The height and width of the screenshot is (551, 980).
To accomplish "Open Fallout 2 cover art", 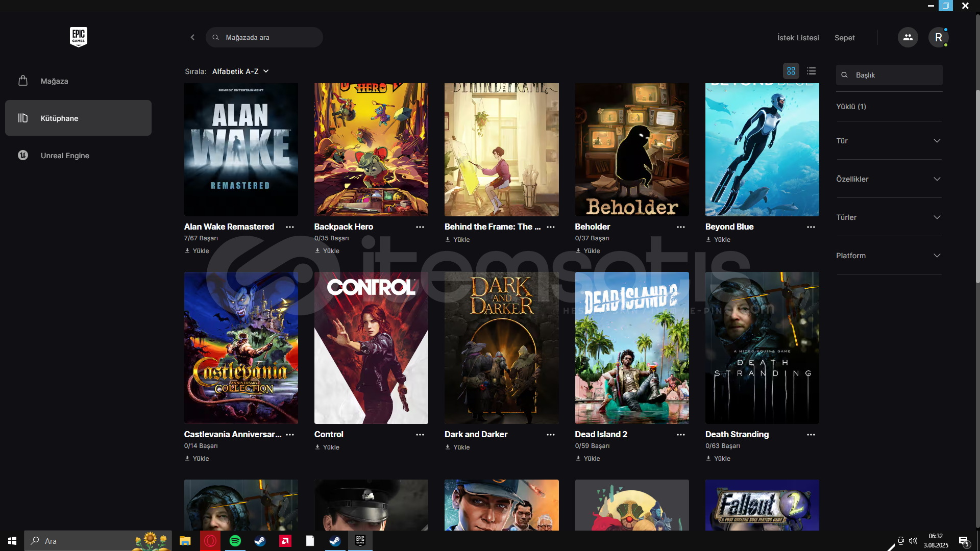I will pyautogui.click(x=762, y=505).
